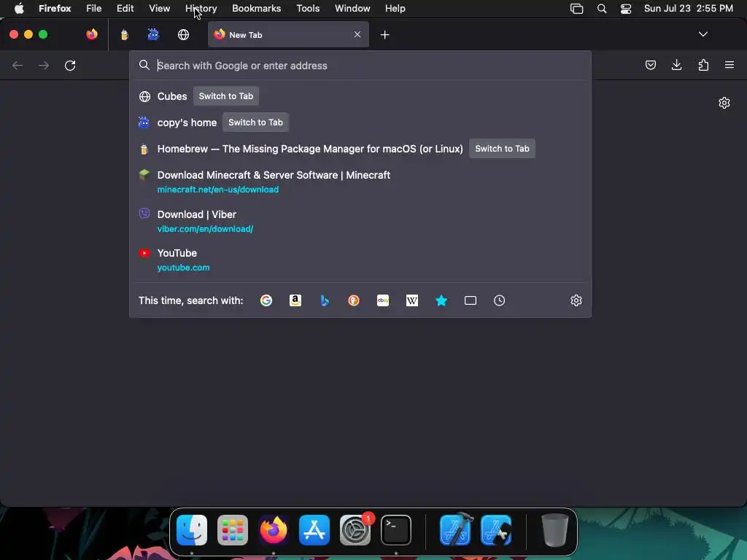Focus the Search with Google address field

[x=360, y=65]
